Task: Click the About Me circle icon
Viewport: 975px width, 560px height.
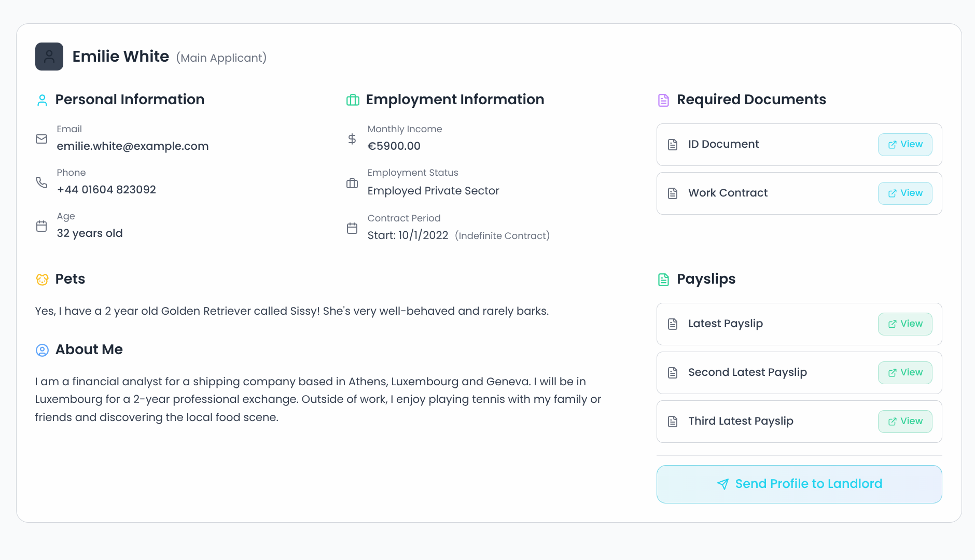Action: (42, 350)
